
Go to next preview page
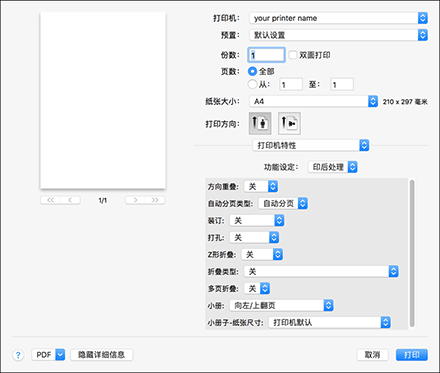(135, 200)
